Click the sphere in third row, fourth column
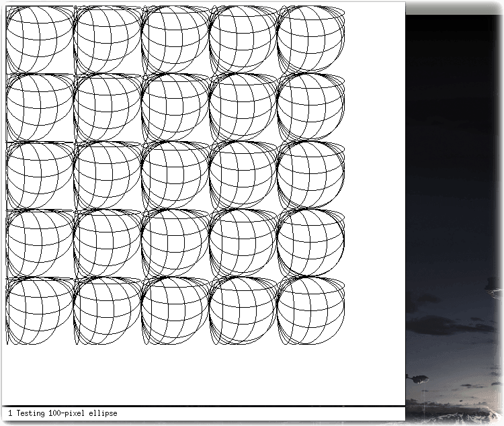The width and height of the screenshot is (504, 426). pos(243,175)
